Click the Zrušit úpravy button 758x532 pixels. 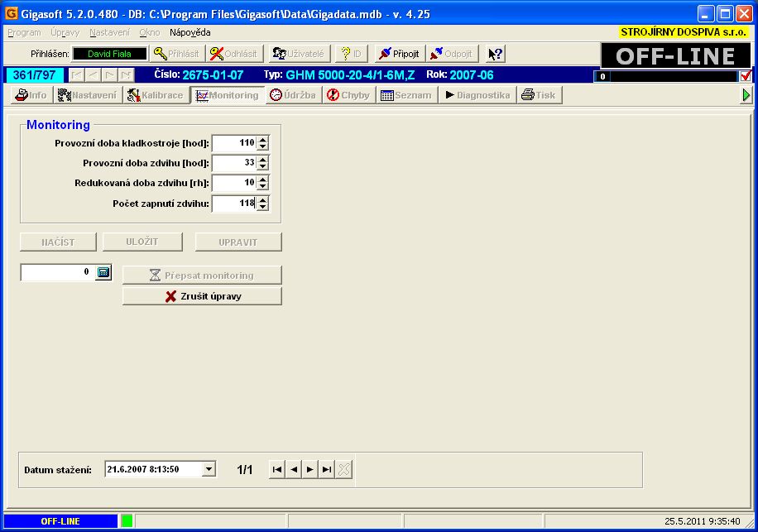point(202,296)
